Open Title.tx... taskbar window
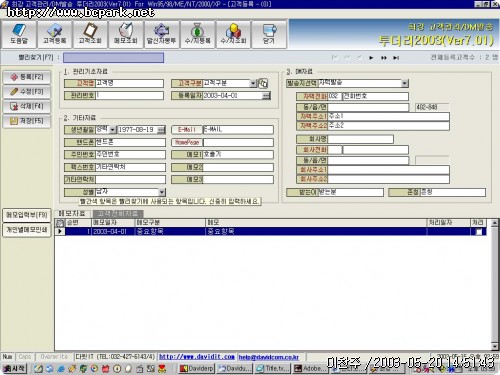 click(x=273, y=369)
